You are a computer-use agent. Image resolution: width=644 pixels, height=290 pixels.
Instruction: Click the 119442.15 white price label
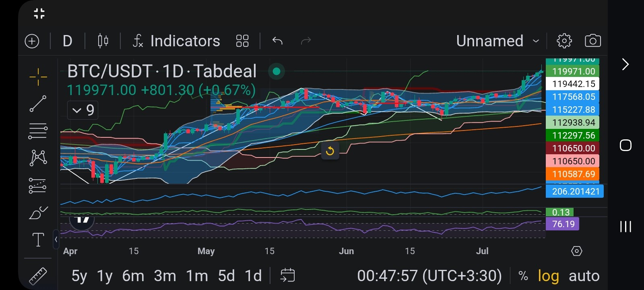tap(573, 84)
